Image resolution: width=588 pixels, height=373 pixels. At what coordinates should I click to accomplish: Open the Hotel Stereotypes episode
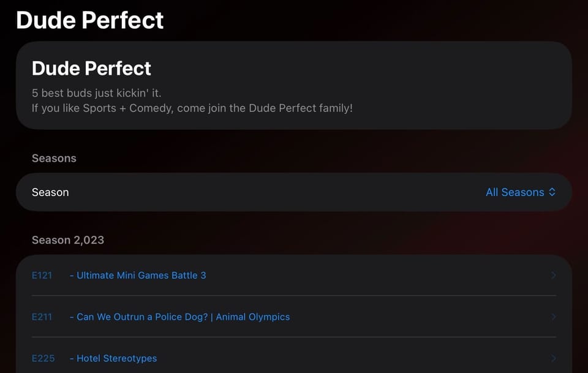coord(114,358)
